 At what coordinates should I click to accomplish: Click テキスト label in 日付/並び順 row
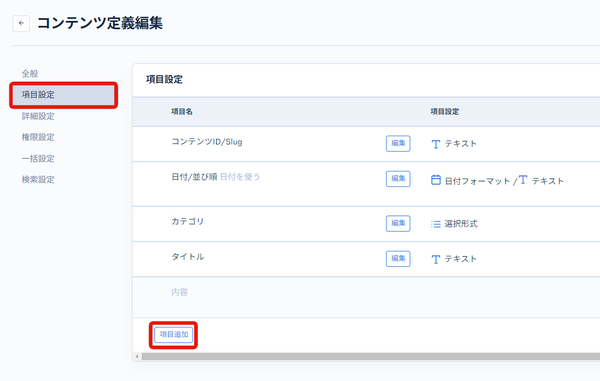(x=548, y=181)
